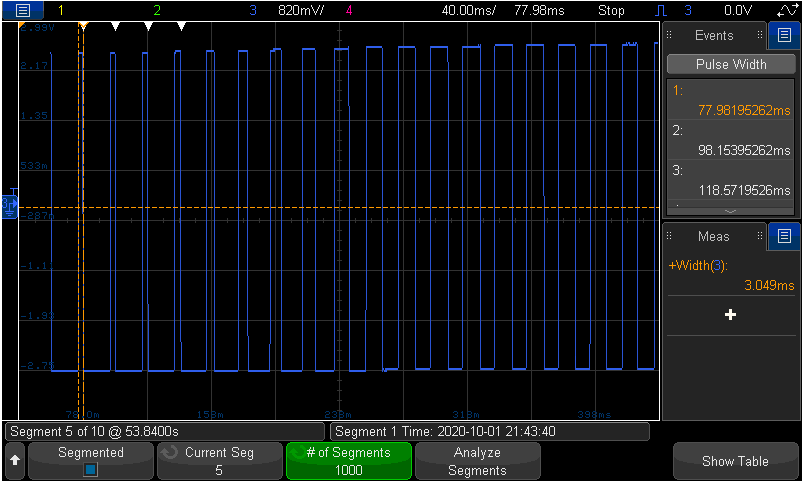Open the # of Segments softkey

pos(348,461)
